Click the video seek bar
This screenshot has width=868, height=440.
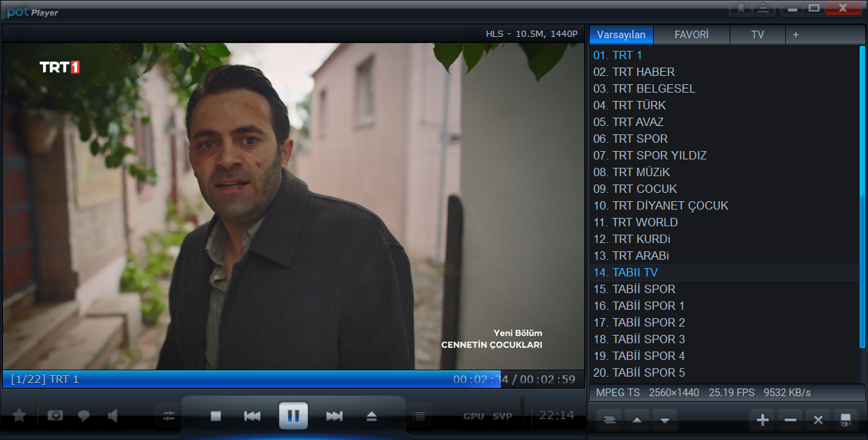pos(278,379)
